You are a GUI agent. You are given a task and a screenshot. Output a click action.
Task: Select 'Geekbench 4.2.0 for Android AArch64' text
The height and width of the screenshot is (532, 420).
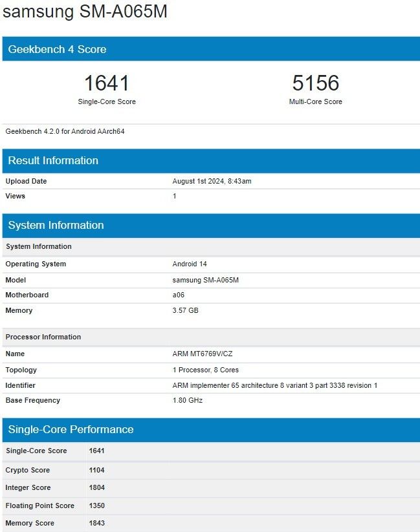point(65,131)
